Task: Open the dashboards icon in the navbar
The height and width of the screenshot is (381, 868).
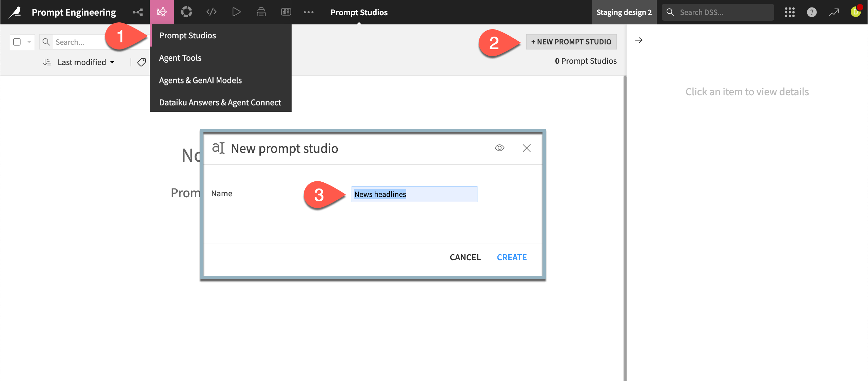Action: click(x=287, y=12)
